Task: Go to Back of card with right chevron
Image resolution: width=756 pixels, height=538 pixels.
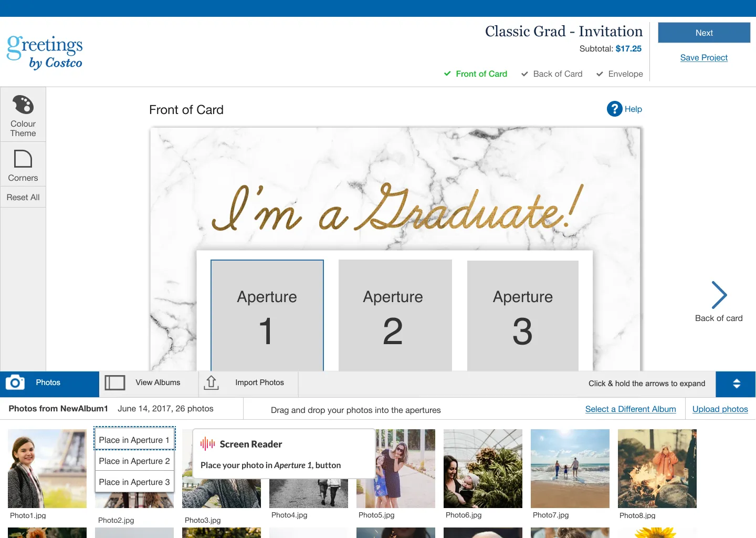Action: coord(719,295)
